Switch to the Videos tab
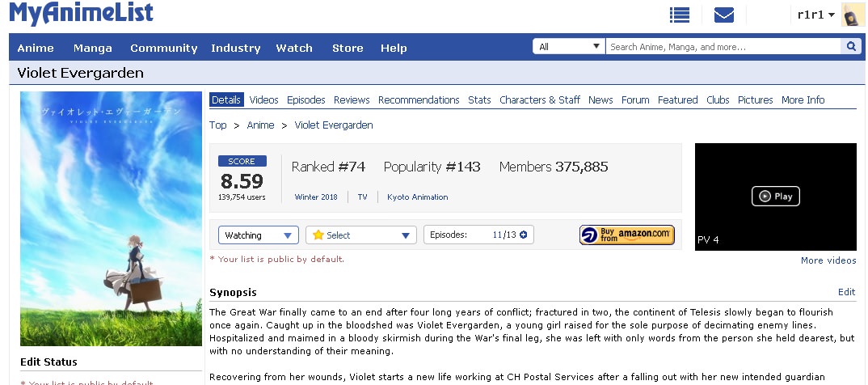Screen dimensions: 868x385 pyautogui.click(x=264, y=99)
